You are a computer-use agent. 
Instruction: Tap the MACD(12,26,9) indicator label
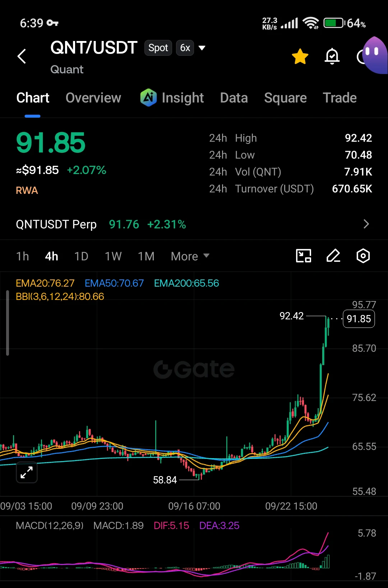(50, 525)
